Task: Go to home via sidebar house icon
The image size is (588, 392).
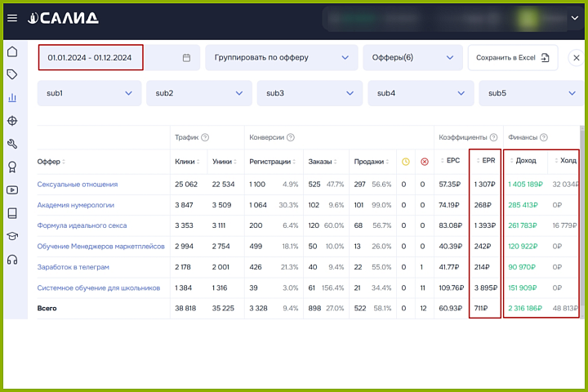Action: [x=12, y=52]
